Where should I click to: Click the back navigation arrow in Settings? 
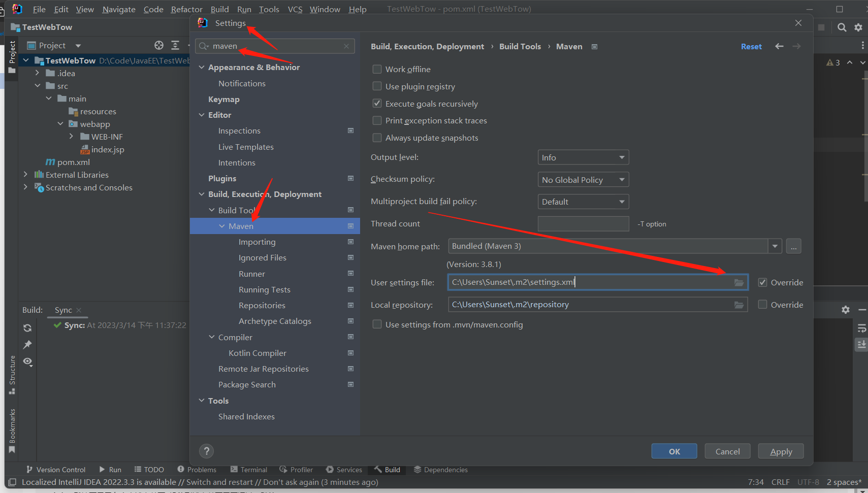[779, 46]
